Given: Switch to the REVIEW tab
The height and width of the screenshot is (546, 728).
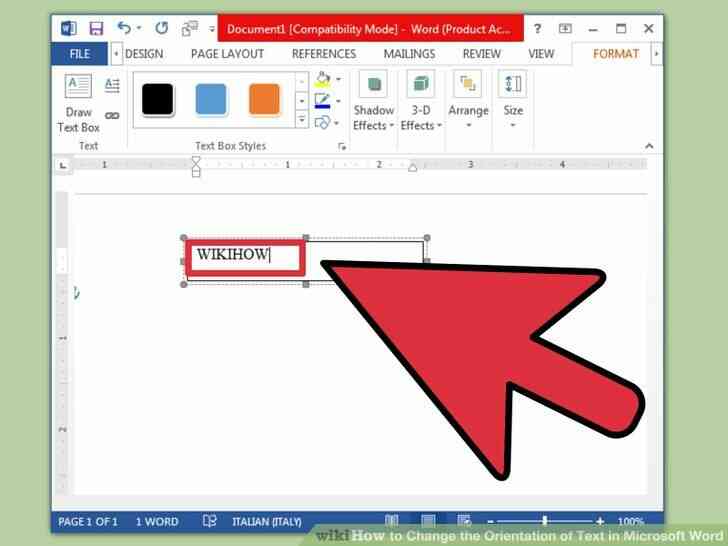Looking at the screenshot, I should tap(481, 54).
